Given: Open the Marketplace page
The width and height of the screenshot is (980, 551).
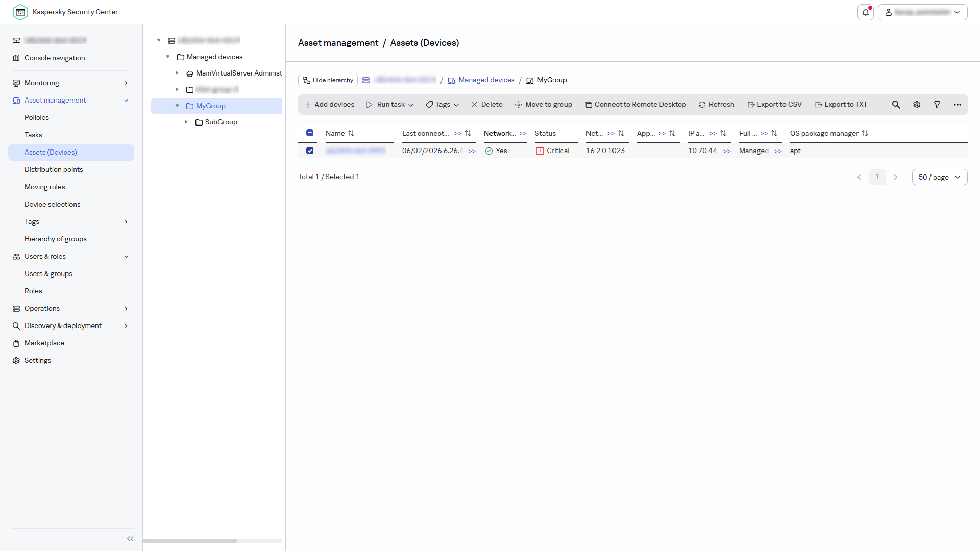Looking at the screenshot, I should 44,343.
